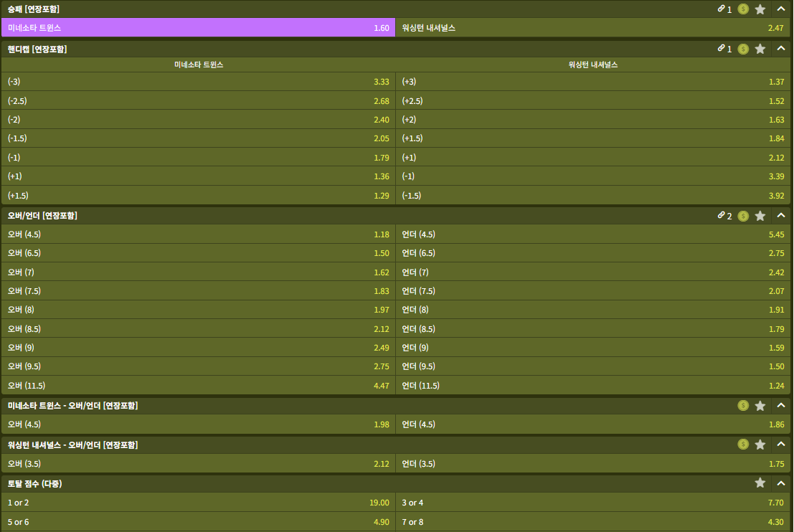Select Washington (-1) at odds 3.39

(593, 176)
